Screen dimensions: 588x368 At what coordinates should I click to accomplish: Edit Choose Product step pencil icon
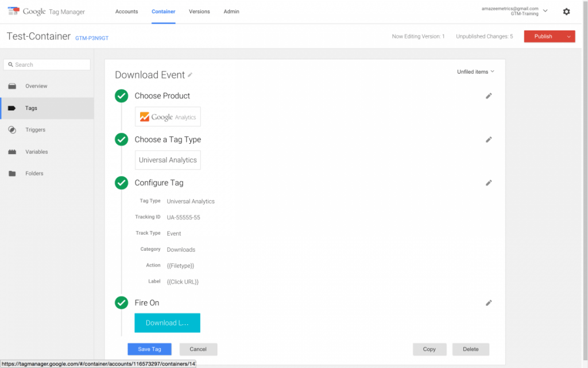coord(489,96)
